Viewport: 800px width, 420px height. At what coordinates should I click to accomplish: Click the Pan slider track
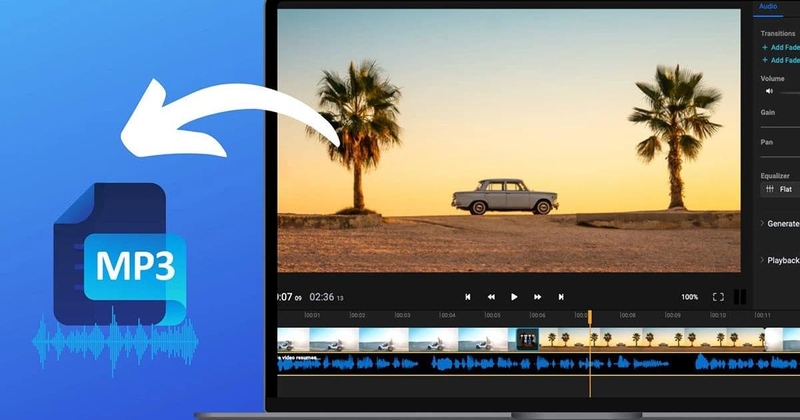780,157
